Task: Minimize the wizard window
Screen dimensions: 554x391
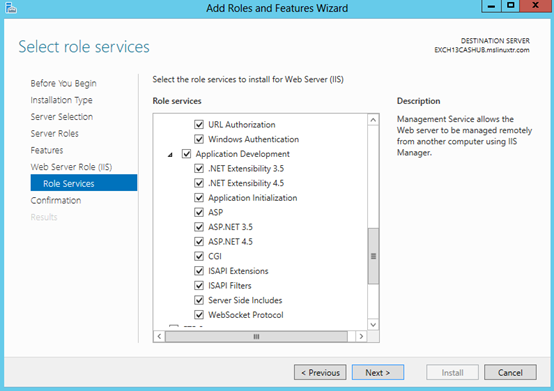Action: [491, 6]
